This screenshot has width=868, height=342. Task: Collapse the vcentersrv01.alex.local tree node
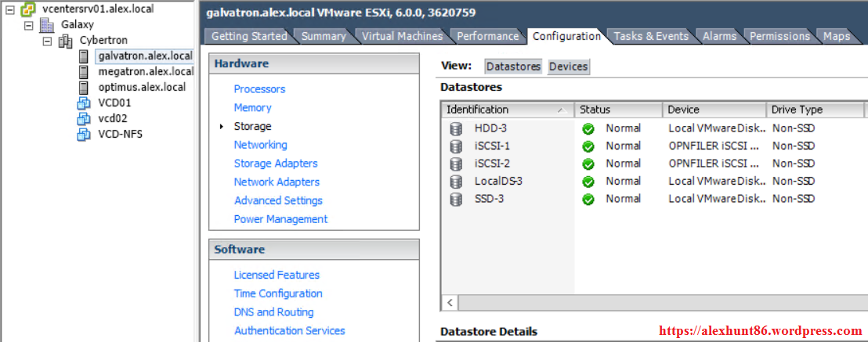[x=11, y=9]
